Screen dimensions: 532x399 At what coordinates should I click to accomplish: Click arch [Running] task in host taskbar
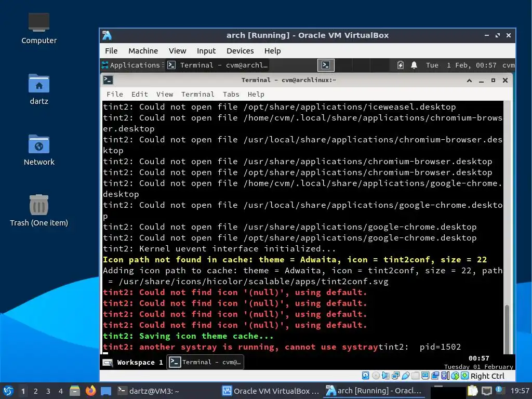(374, 391)
